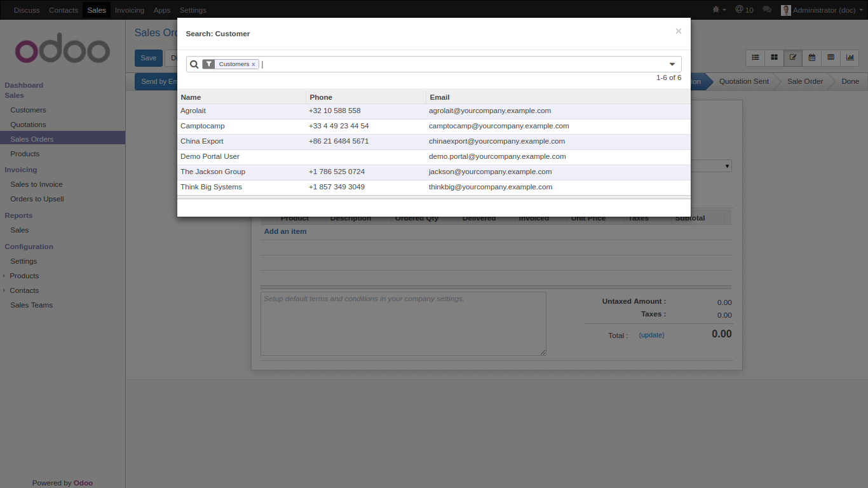Click the Odoo logo
This screenshot has width=868, height=488.
click(62, 48)
